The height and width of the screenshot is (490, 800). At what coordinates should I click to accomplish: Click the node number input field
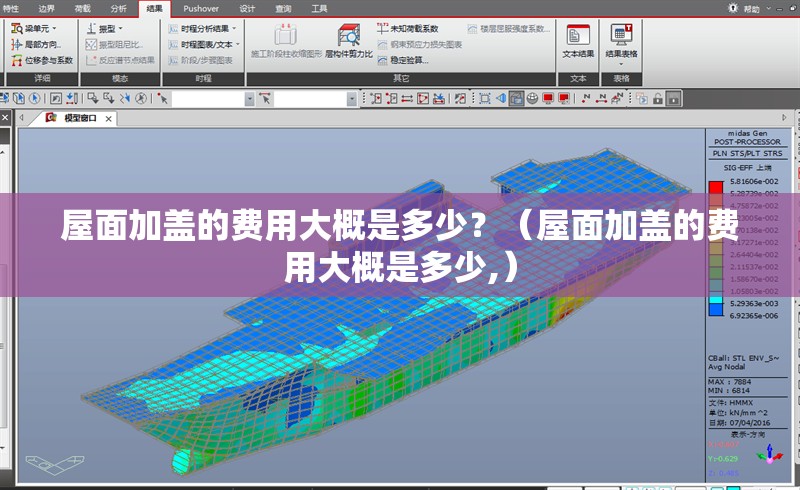coord(208,99)
